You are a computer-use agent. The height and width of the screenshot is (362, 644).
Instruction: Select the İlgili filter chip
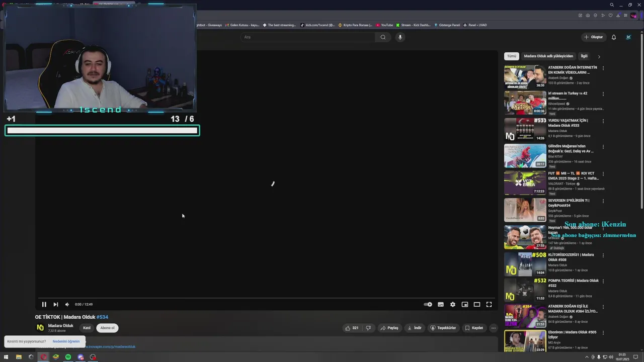[584, 56]
